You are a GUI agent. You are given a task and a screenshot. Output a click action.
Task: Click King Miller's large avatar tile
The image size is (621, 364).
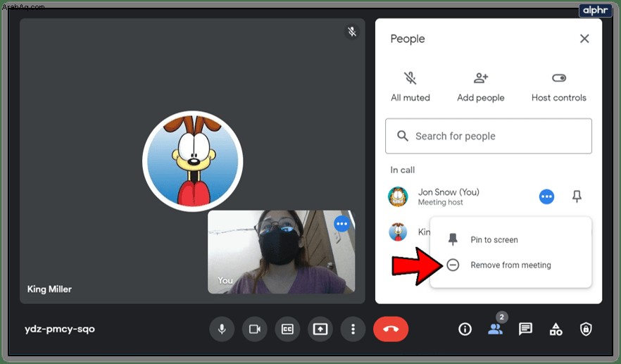point(193,161)
